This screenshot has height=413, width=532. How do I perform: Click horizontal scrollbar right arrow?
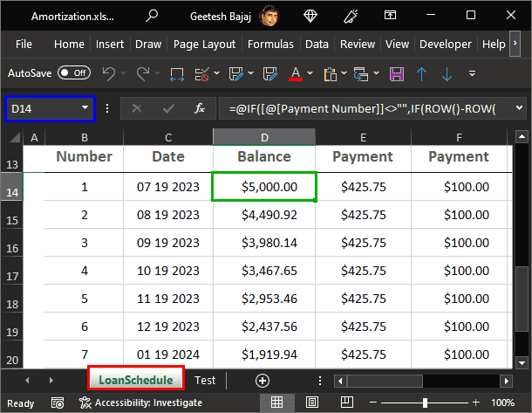[x=506, y=381]
